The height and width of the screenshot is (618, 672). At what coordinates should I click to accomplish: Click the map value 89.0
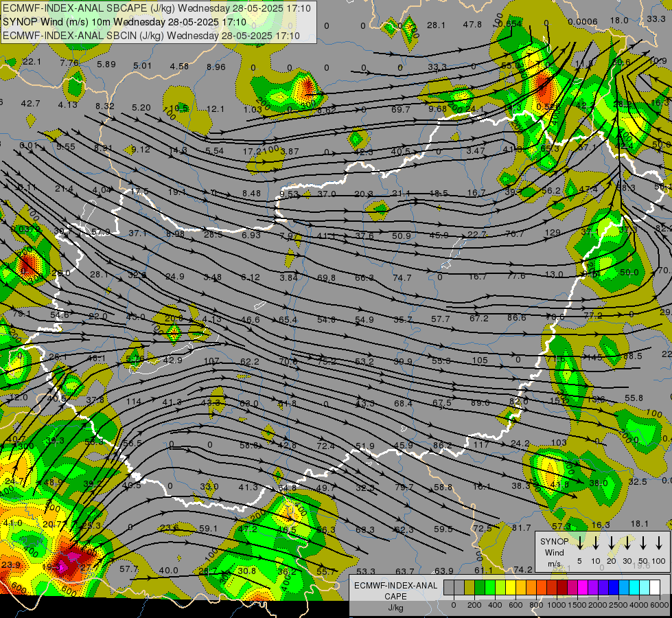tap(480, 402)
